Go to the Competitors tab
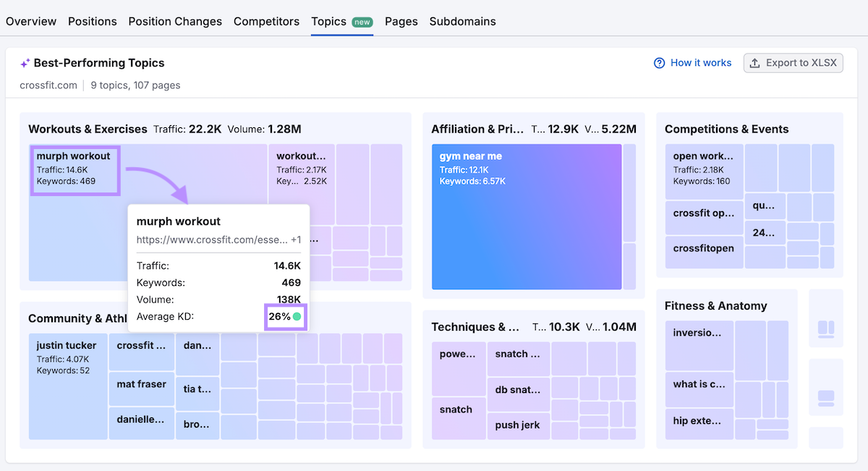This screenshot has width=868, height=471. (266, 22)
